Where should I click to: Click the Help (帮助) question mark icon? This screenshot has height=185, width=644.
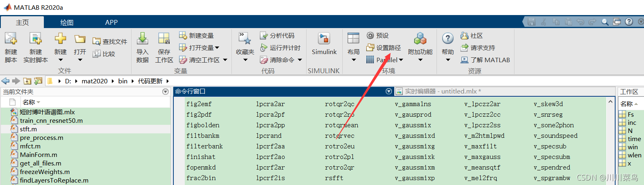tap(447, 39)
